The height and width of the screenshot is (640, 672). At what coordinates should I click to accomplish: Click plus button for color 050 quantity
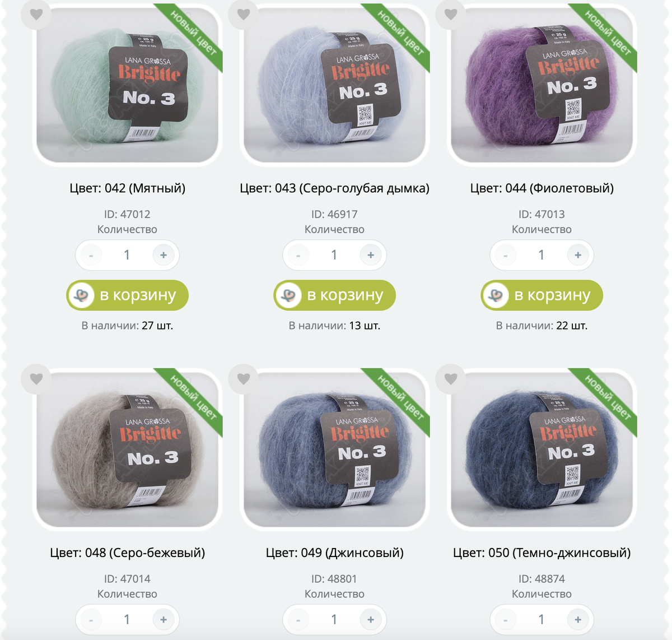[x=578, y=619]
